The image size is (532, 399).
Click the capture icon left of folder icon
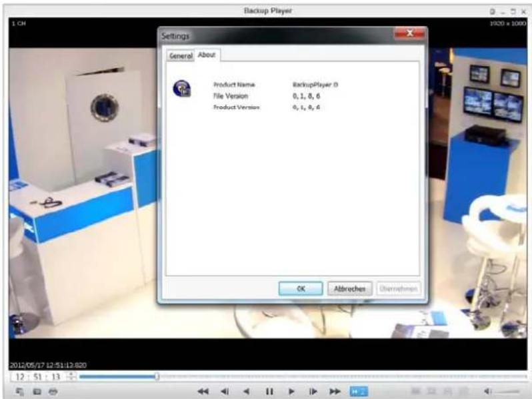(x=20, y=392)
